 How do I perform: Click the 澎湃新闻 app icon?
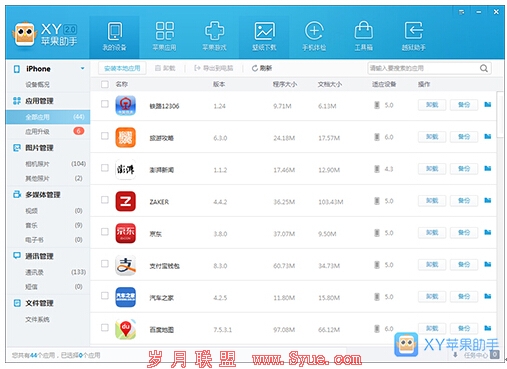click(x=125, y=169)
